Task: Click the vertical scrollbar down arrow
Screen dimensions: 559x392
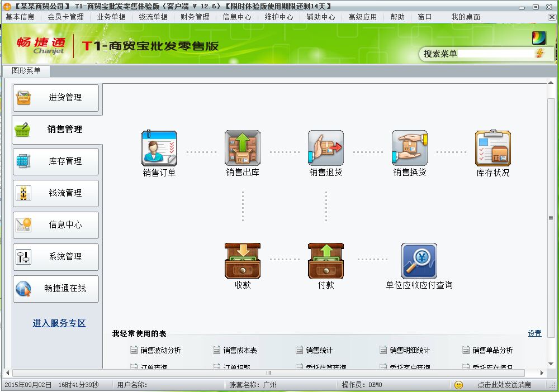Action: [x=551, y=364]
